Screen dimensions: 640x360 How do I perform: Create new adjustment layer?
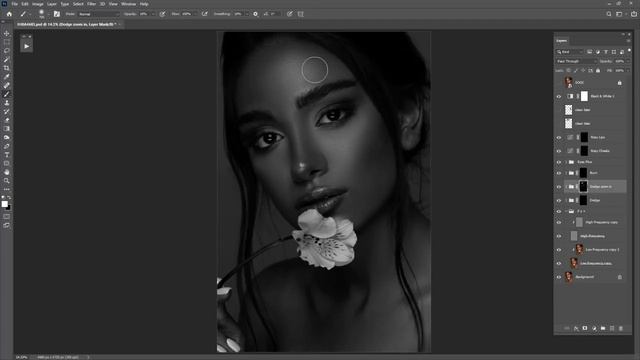click(x=594, y=328)
